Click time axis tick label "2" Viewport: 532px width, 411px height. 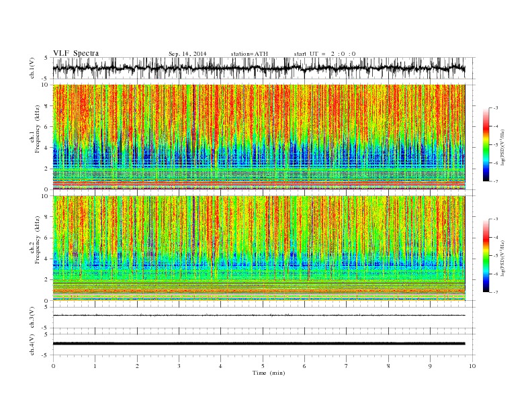click(x=137, y=366)
